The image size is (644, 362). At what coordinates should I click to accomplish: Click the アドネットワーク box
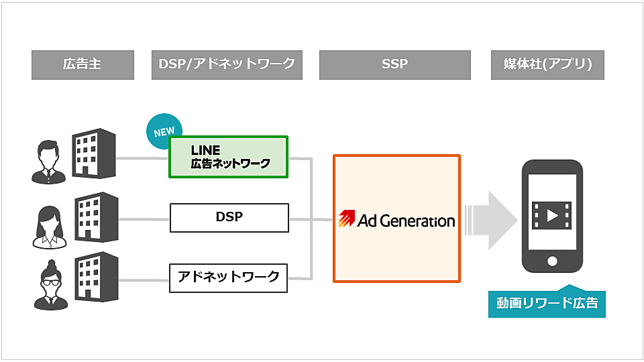228,278
